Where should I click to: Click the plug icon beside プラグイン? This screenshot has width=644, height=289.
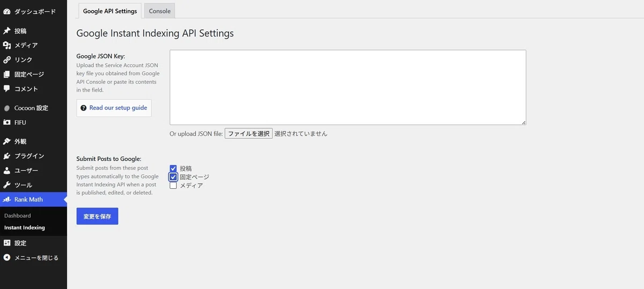click(x=6, y=156)
